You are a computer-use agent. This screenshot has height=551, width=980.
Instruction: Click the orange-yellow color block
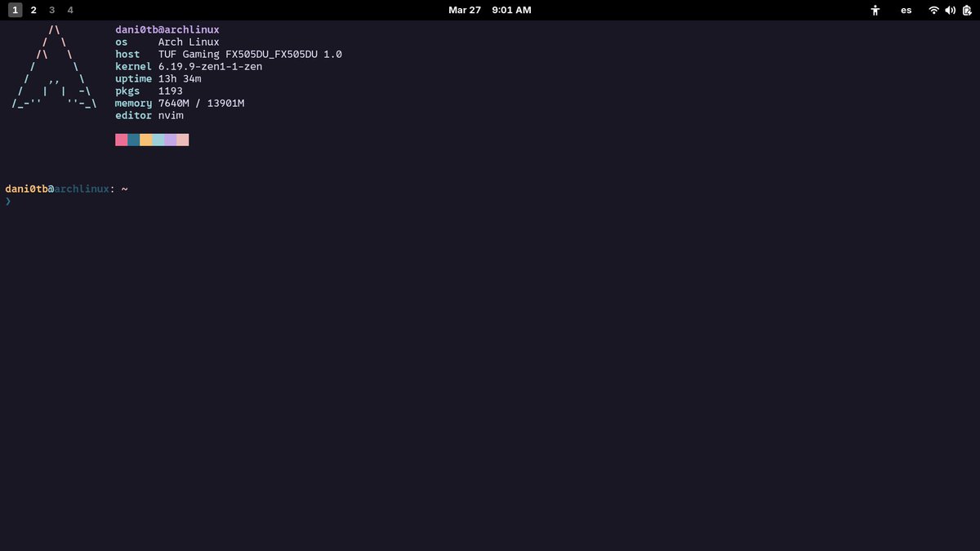point(145,140)
